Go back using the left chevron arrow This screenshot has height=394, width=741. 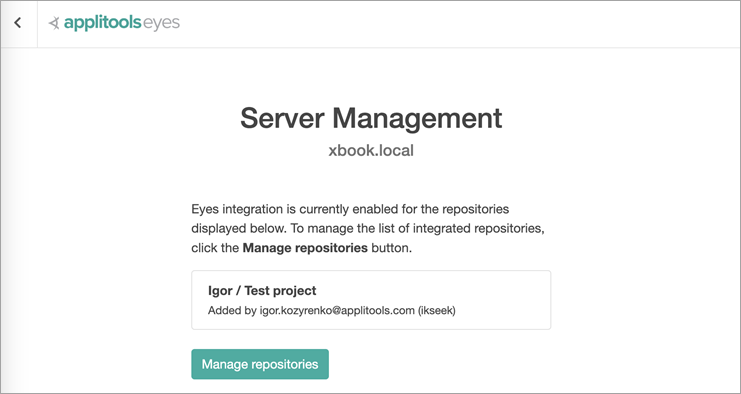pos(18,23)
